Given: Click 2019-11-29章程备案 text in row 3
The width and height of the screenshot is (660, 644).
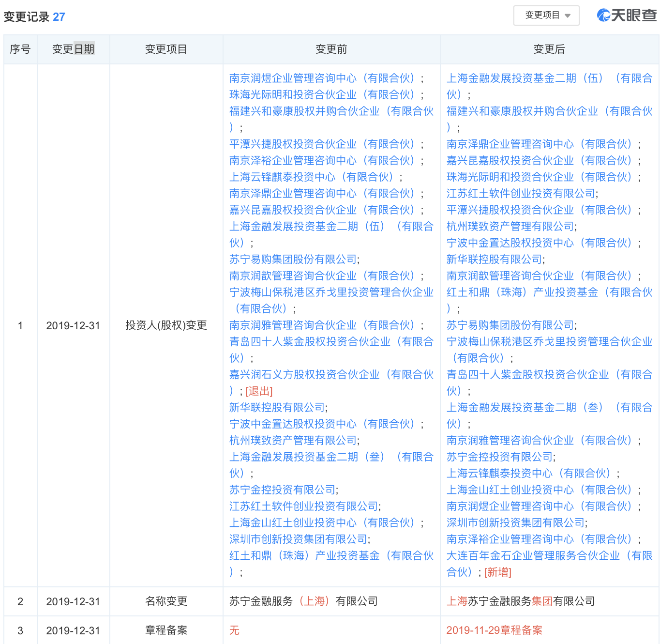Looking at the screenshot, I should (x=495, y=630).
